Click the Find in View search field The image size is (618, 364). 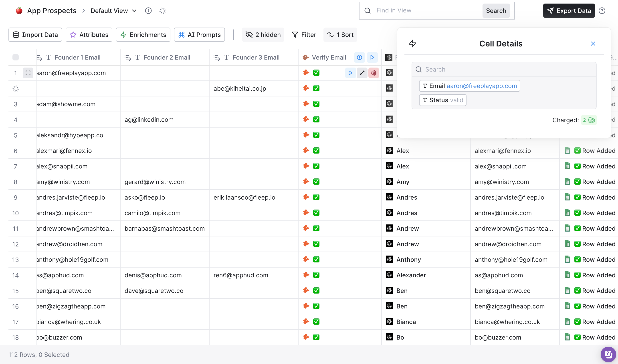(427, 10)
